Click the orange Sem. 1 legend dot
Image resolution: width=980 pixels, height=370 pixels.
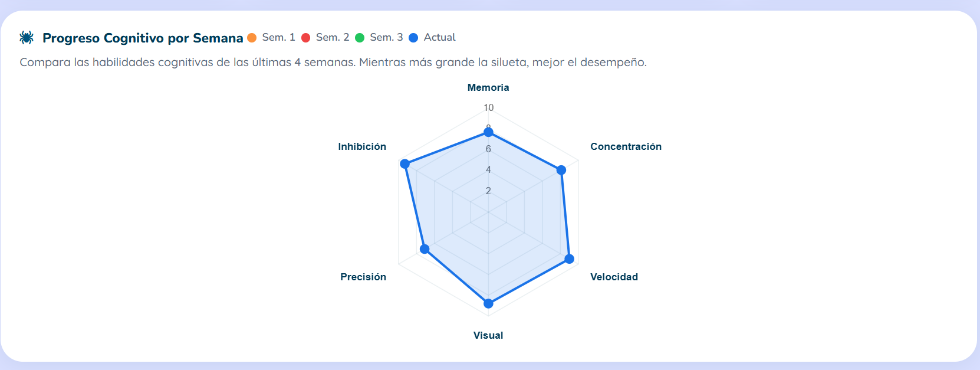click(x=252, y=38)
